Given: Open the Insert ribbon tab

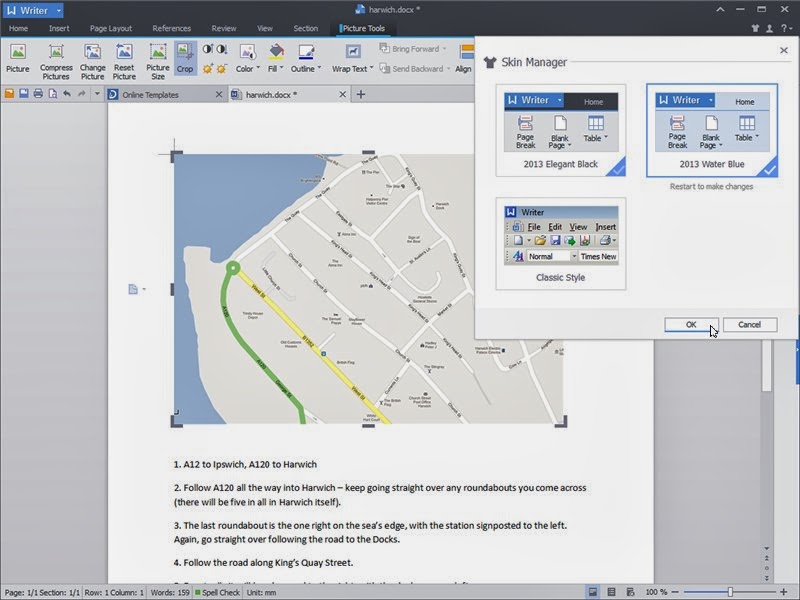Looking at the screenshot, I should (x=59, y=29).
